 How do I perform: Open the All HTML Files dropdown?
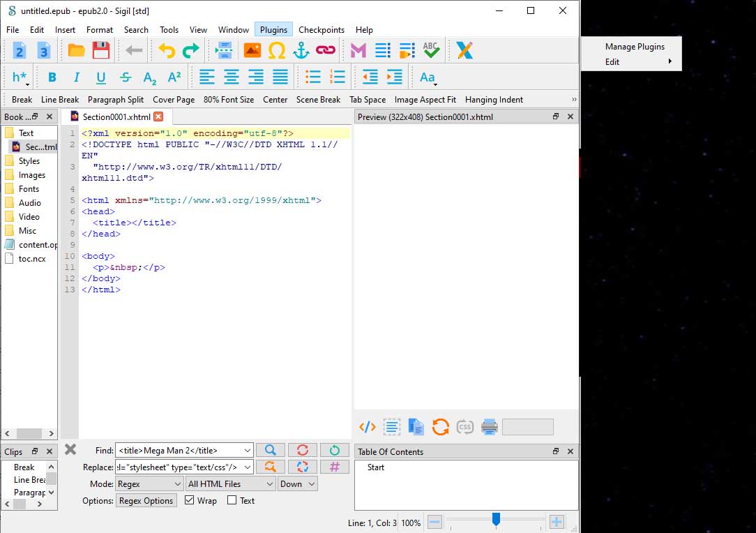[230, 484]
